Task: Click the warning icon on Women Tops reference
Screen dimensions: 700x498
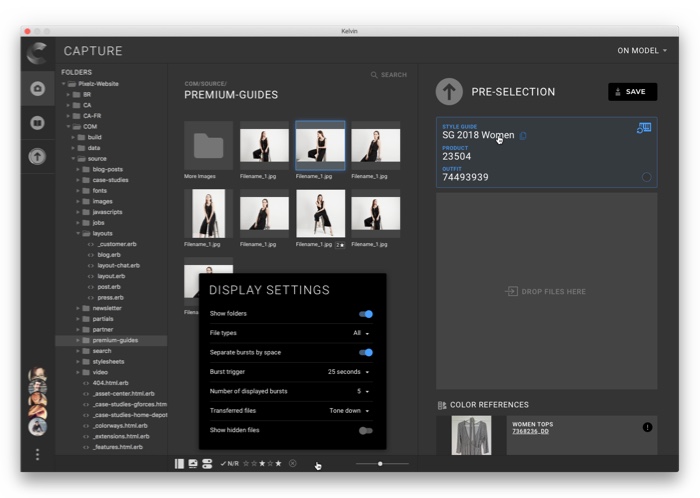Action: 647,427
